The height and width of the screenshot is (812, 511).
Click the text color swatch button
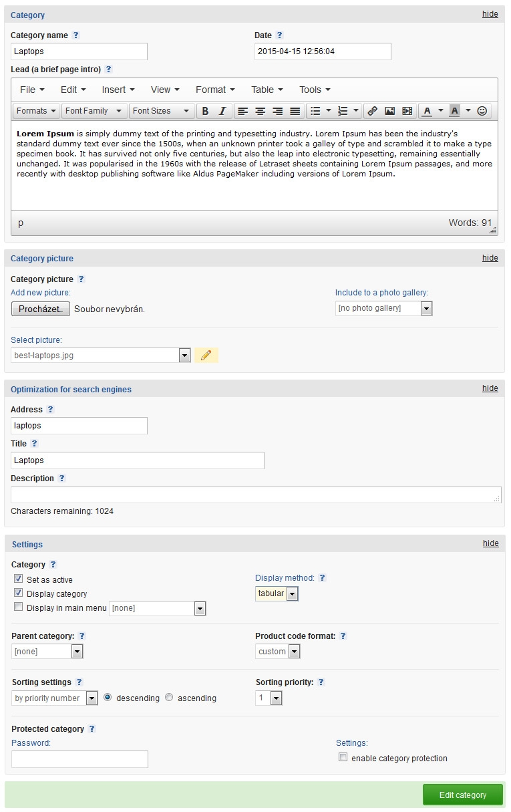pos(428,111)
